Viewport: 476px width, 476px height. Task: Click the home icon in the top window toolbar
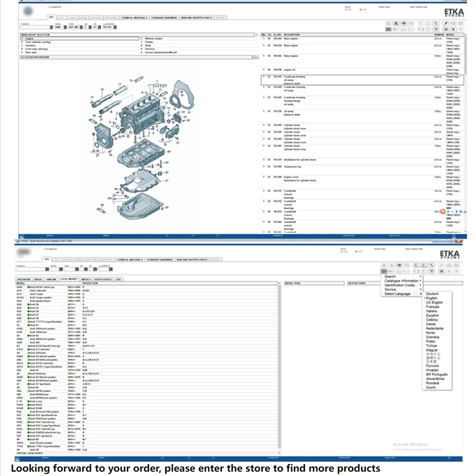(388, 23)
